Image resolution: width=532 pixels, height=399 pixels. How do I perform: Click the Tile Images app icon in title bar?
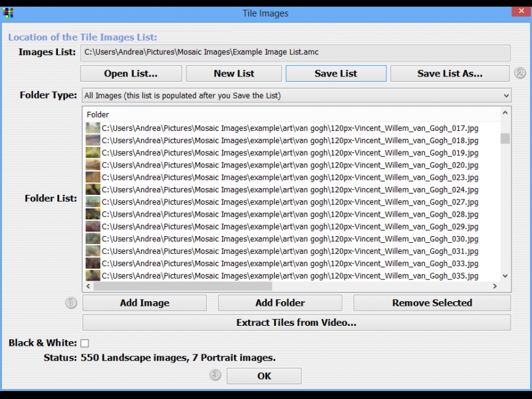[x=9, y=13]
